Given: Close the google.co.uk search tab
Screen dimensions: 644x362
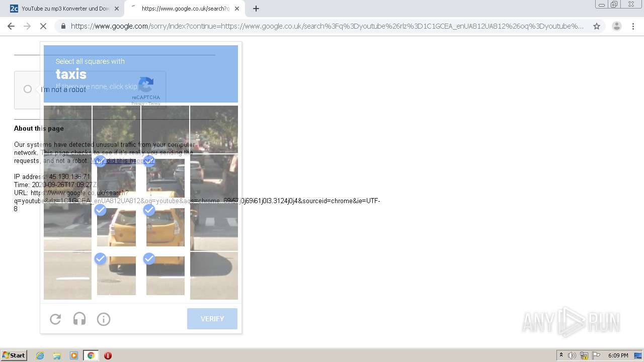Looking at the screenshot, I should pos(236,9).
